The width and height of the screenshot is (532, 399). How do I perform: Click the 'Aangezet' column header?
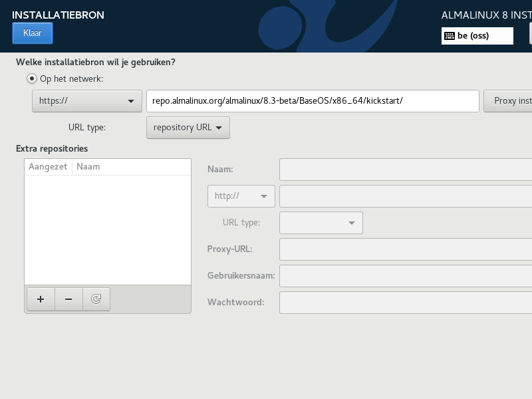48,167
